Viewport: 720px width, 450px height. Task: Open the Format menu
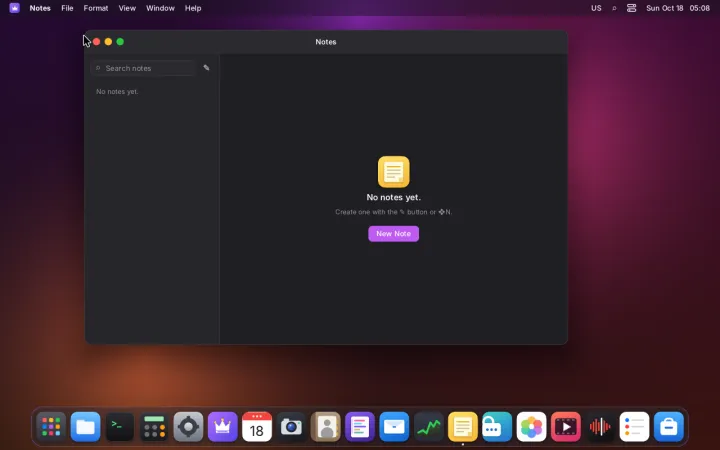click(x=96, y=8)
